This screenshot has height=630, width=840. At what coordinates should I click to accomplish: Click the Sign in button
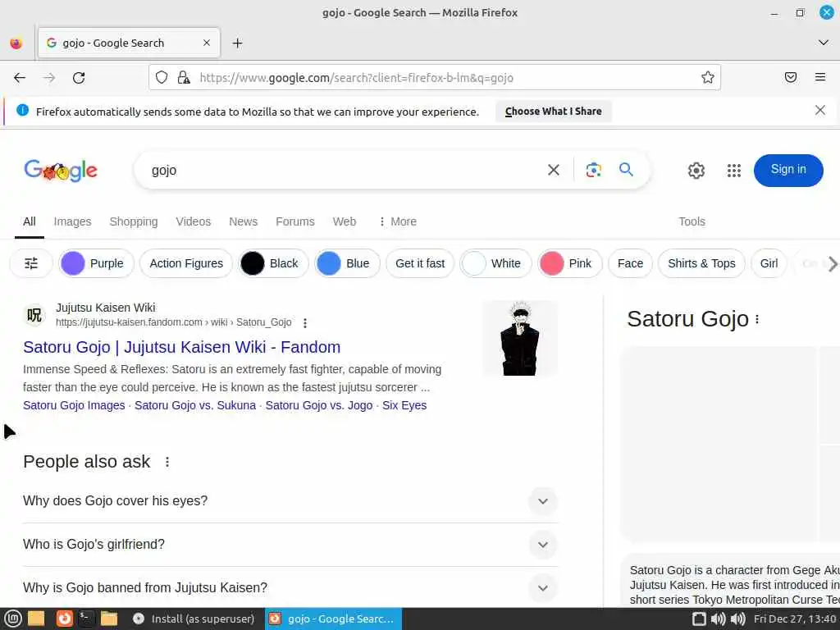click(x=788, y=170)
